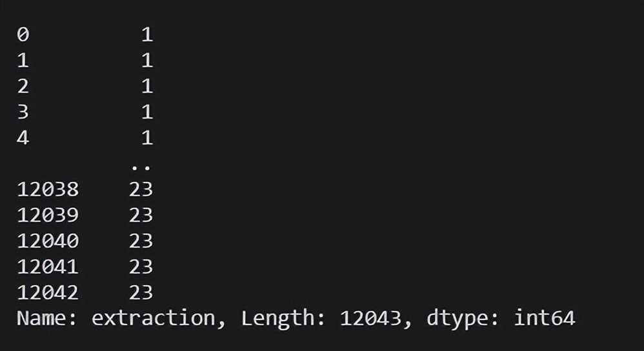Select value 23 beside index 12042
The width and height of the screenshot is (644, 351).
point(141,293)
